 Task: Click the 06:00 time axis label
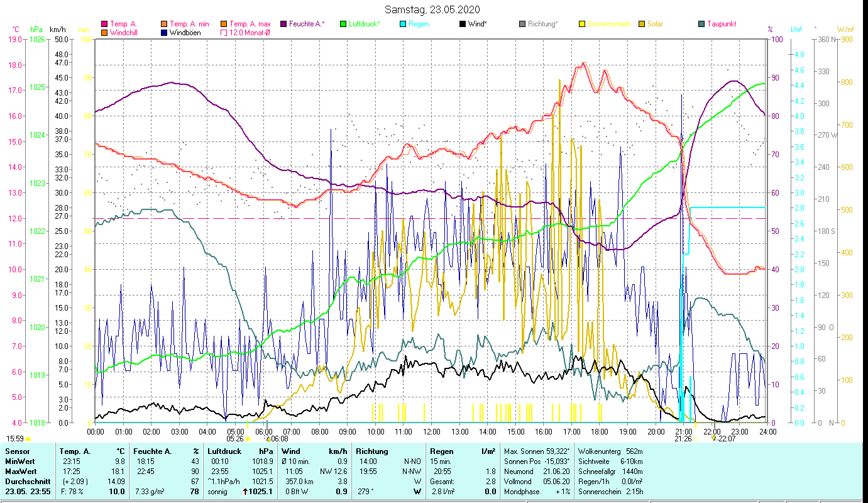(263, 431)
